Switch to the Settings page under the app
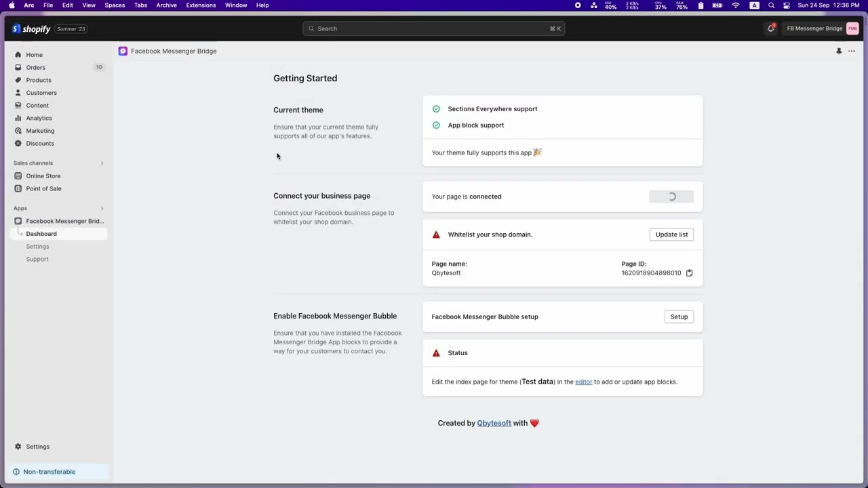The width and height of the screenshot is (868, 488). click(x=37, y=246)
